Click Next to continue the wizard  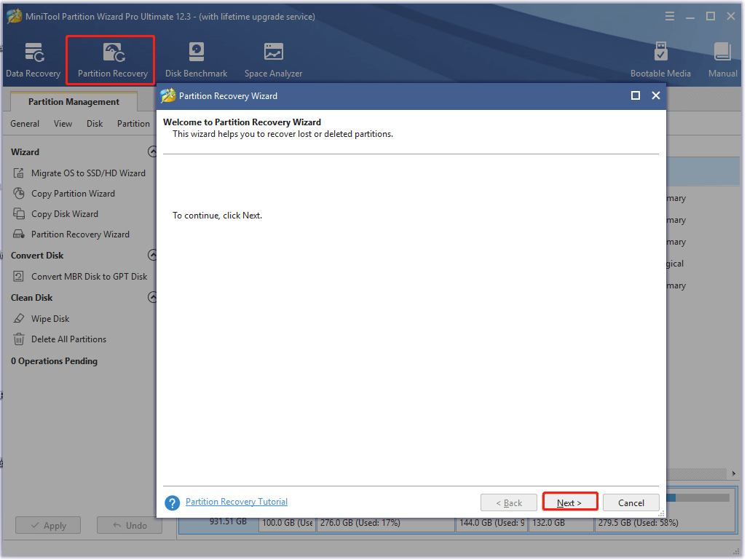click(570, 502)
